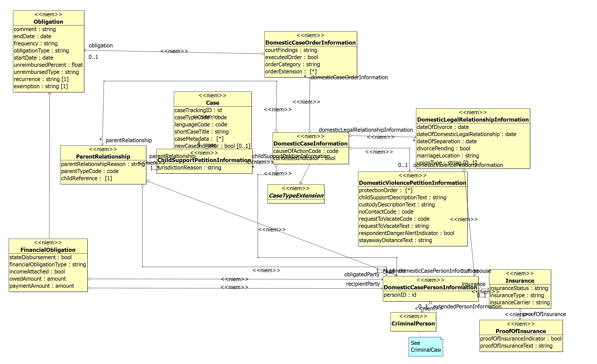Screen dimensions: 597x364
Task: Click the Insurance class title
Action: 520,281
